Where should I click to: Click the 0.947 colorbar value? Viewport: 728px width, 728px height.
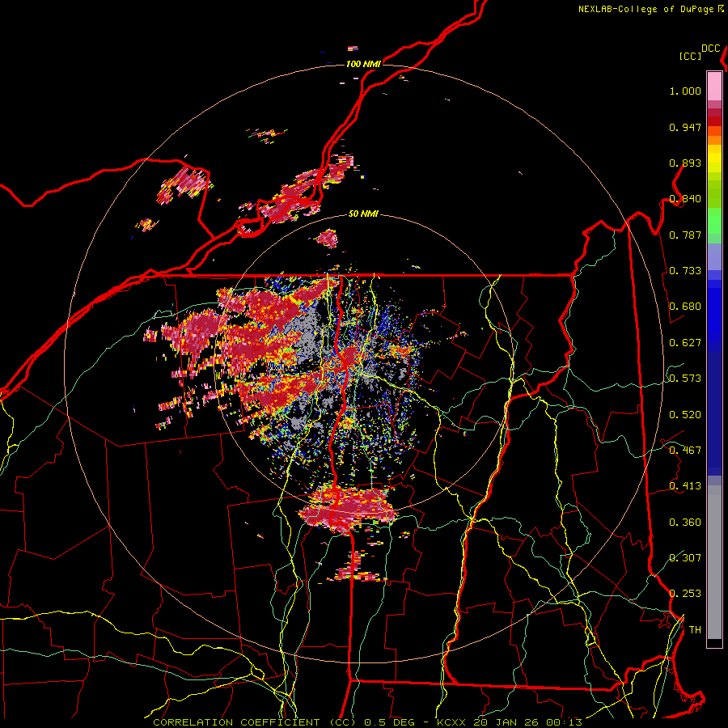click(x=685, y=127)
